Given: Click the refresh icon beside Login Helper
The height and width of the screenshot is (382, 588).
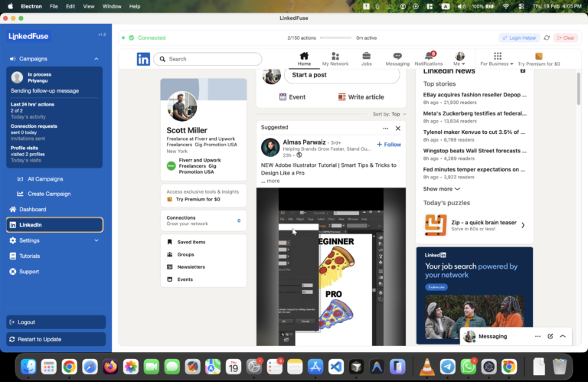Looking at the screenshot, I should click(547, 38).
